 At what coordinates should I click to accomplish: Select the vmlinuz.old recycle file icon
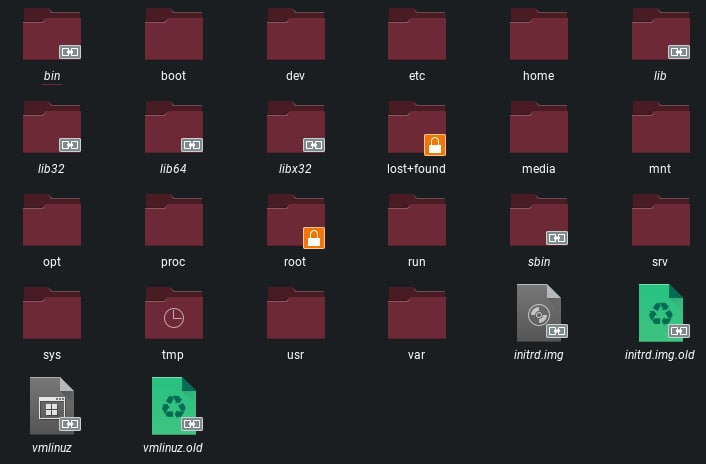(177, 406)
